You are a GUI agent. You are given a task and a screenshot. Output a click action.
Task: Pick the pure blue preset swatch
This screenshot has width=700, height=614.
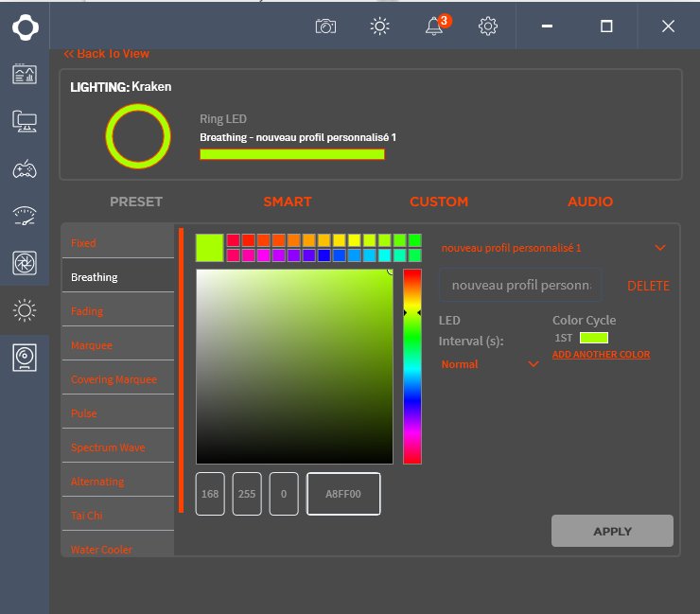pos(324,255)
